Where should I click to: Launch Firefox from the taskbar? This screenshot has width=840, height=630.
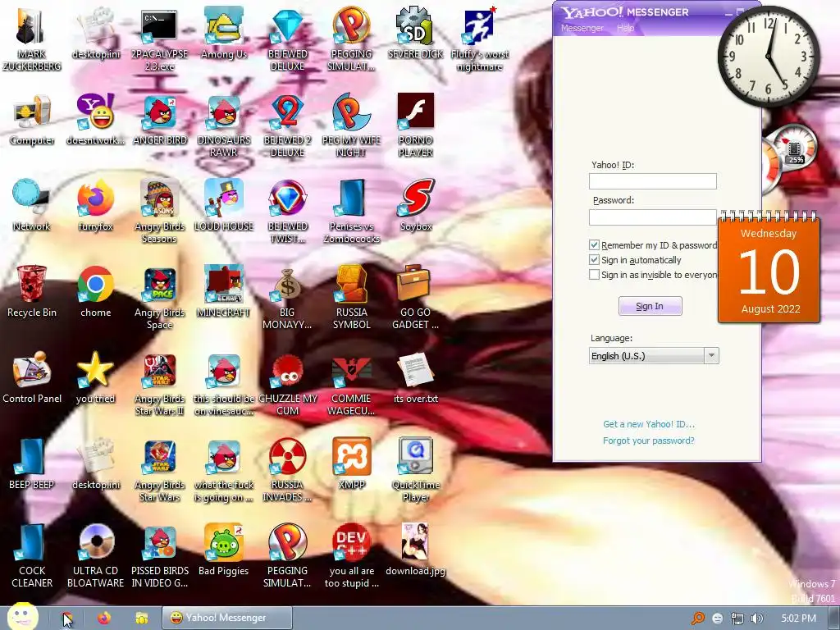pyautogui.click(x=104, y=619)
